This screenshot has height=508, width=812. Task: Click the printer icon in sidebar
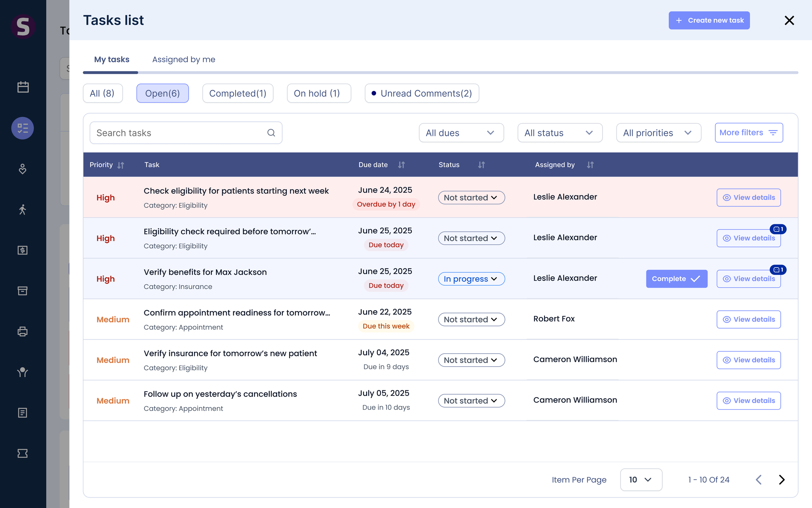pyautogui.click(x=22, y=332)
